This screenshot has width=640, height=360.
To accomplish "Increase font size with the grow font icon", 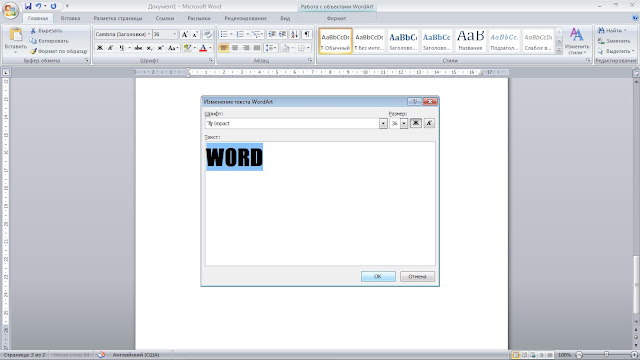I will click(x=184, y=35).
